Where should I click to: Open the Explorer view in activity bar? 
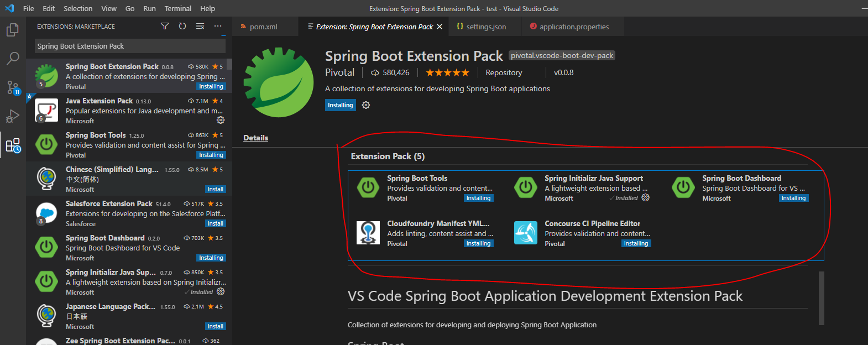[x=12, y=29]
